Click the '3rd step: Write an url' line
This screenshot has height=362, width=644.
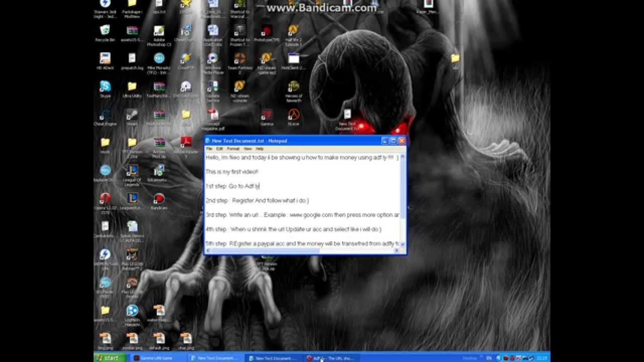click(x=302, y=215)
